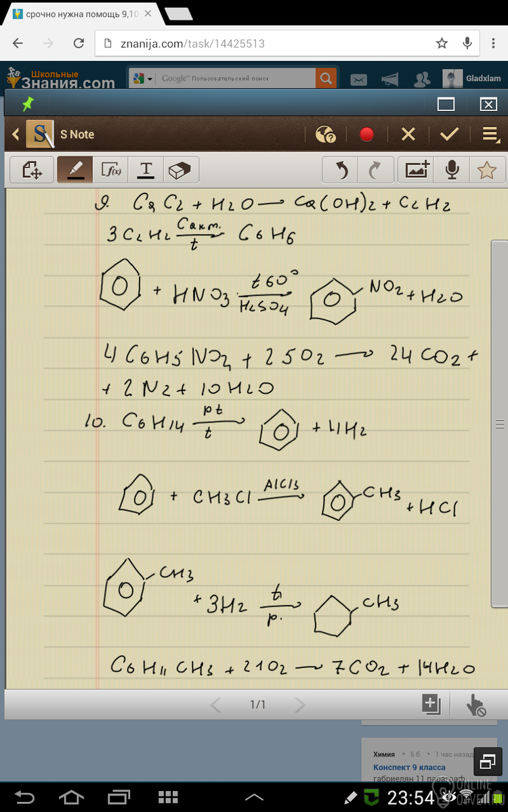Open the S Note overflow menu

point(490,134)
